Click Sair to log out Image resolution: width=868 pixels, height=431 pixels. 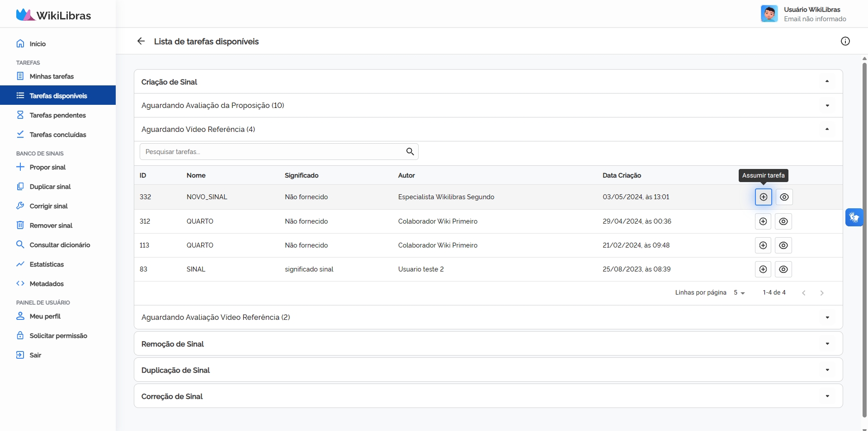(x=35, y=355)
